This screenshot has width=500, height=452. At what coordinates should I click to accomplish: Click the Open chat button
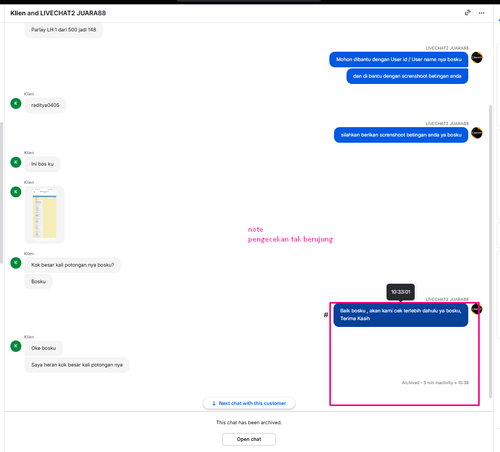pos(249,439)
